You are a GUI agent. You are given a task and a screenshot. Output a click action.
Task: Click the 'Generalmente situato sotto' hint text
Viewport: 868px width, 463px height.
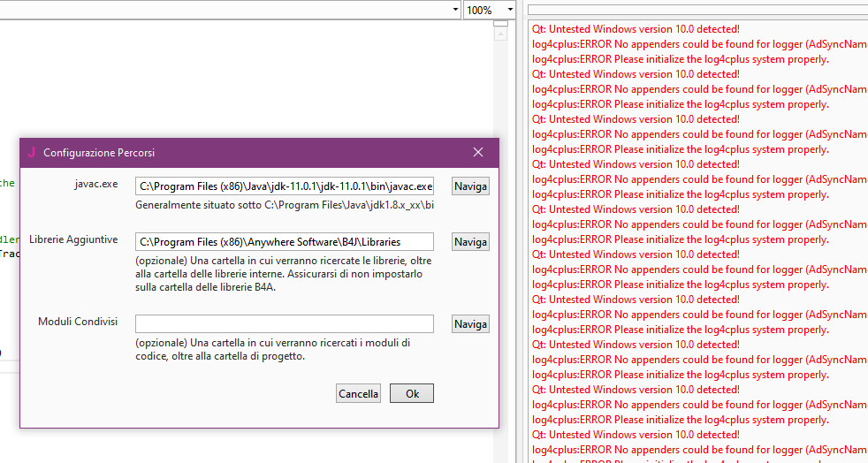pyautogui.click(x=285, y=205)
